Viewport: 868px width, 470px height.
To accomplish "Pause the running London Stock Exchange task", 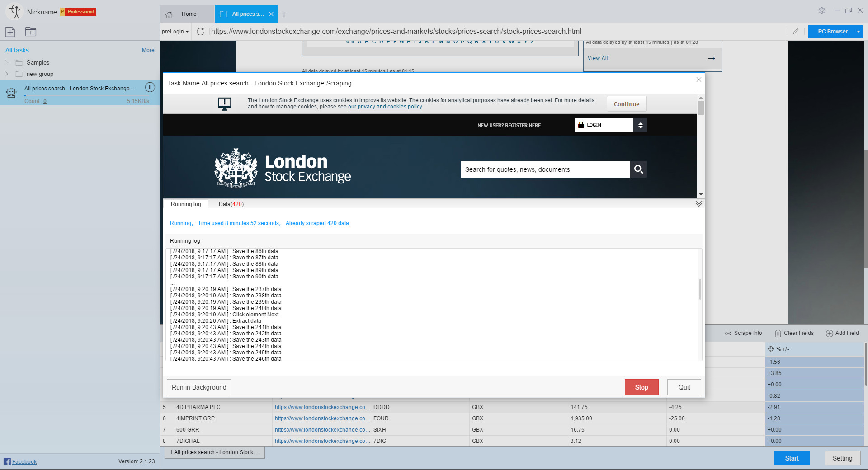I will 150,87.
